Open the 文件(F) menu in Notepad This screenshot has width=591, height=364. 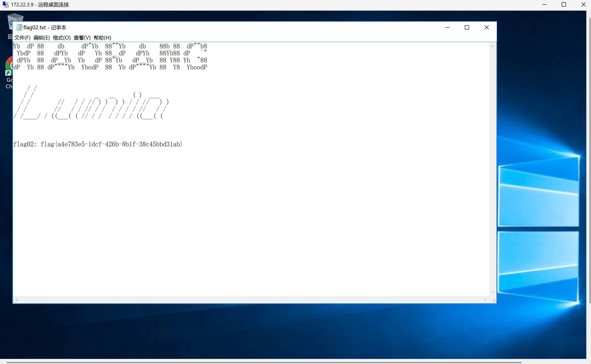point(22,38)
